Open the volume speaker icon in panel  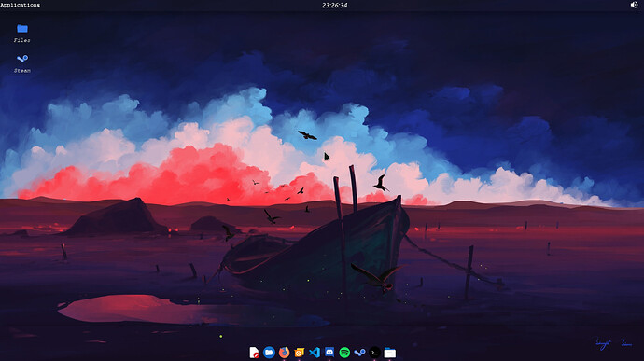point(634,5)
